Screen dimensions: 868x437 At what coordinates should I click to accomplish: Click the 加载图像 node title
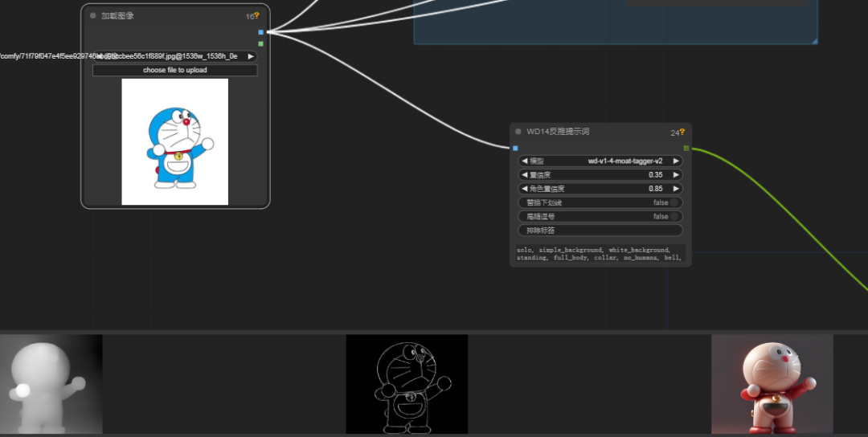(x=117, y=16)
